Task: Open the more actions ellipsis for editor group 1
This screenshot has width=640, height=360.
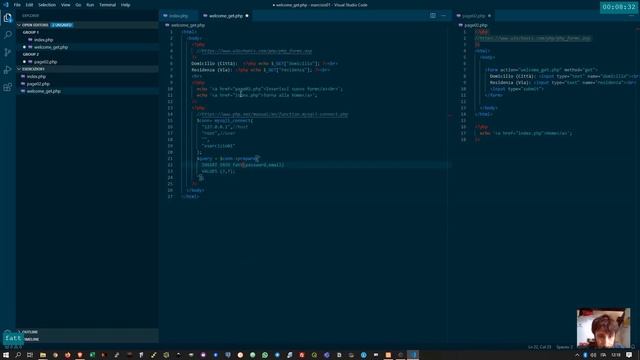Action: [x=444, y=16]
